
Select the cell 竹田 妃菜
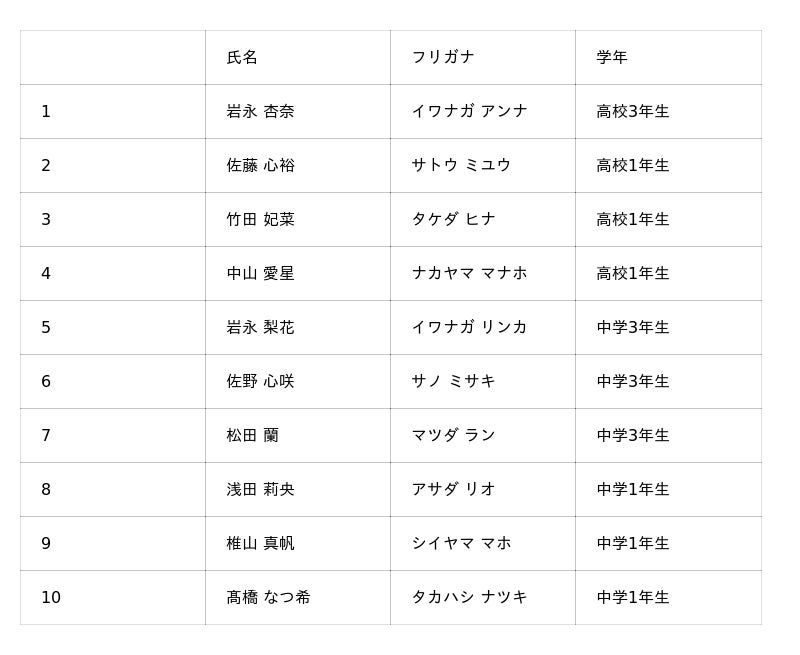[x=260, y=220]
